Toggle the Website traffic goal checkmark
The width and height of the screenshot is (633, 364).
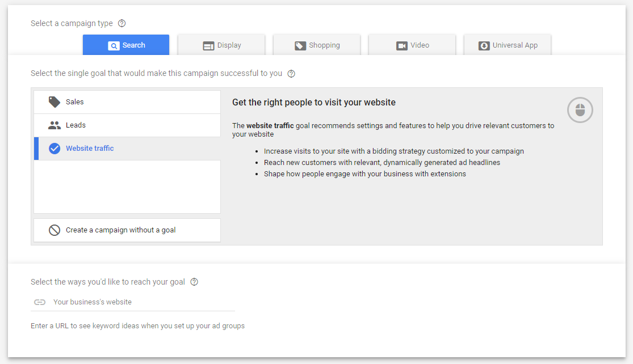pos(55,149)
